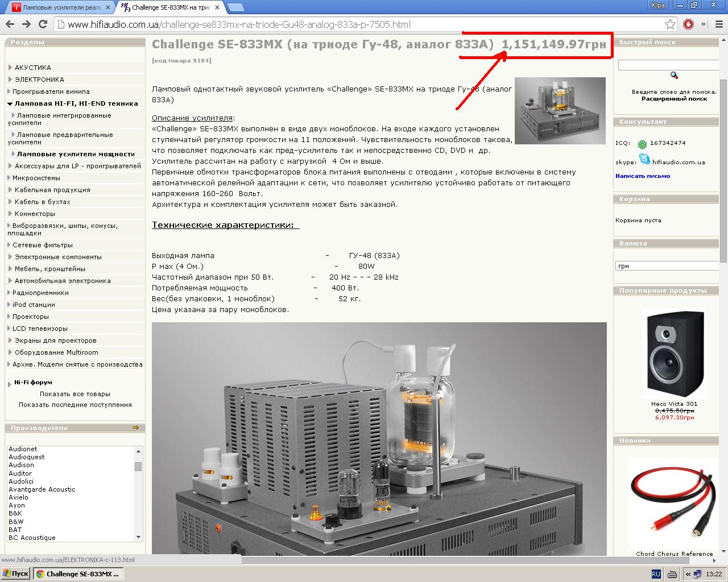728x582 pixels.
Task: Open the red extension icon in the toolbar
Action: (x=688, y=24)
